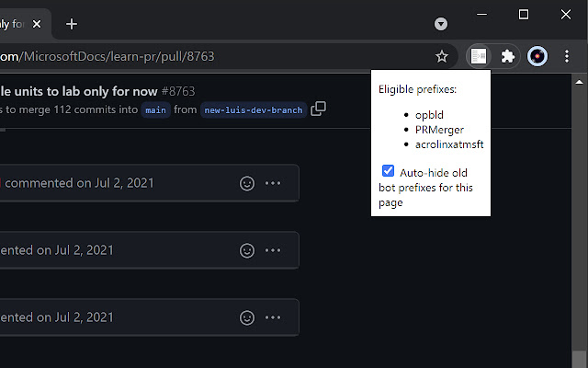588x368 pixels.
Task: Click the address bar URL
Action: 107,57
